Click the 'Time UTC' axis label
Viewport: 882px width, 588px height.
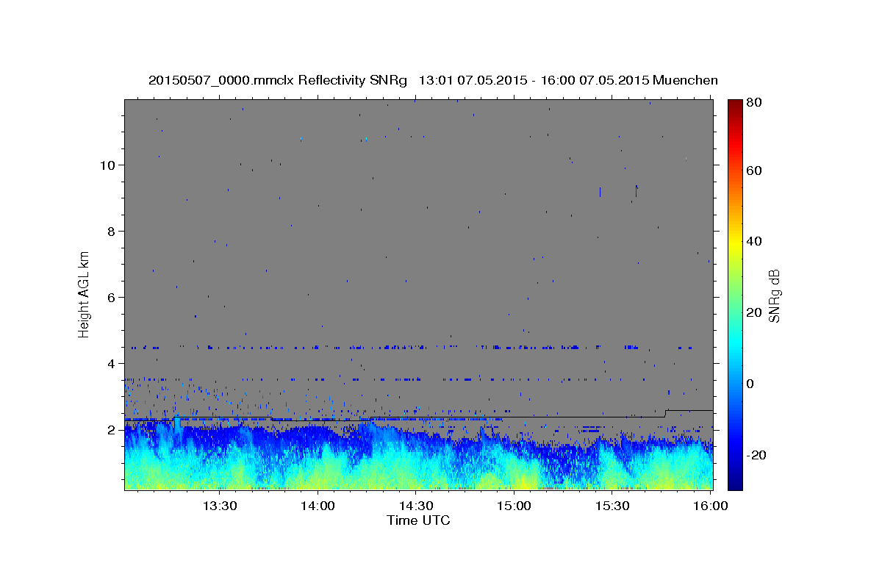point(418,520)
